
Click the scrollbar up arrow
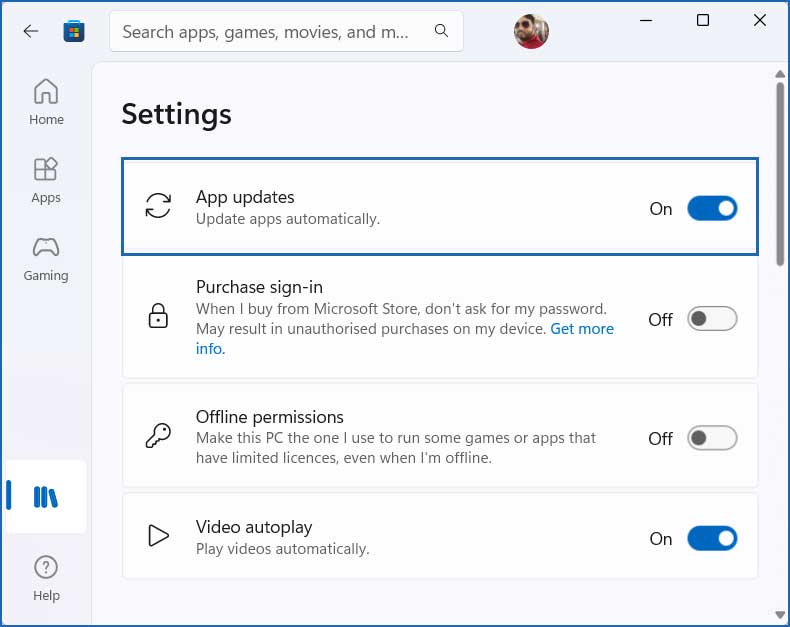(x=780, y=74)
